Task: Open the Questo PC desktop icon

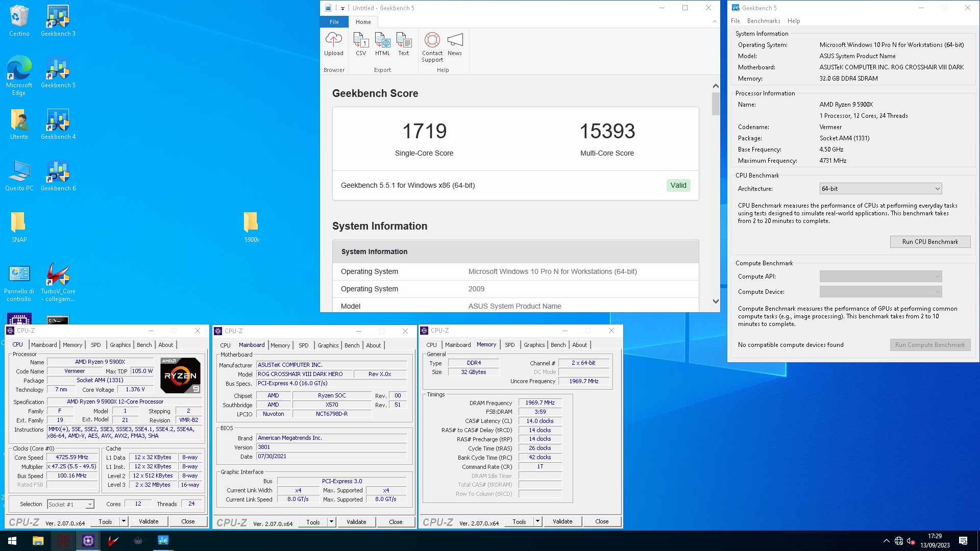Action: (19, 176)
